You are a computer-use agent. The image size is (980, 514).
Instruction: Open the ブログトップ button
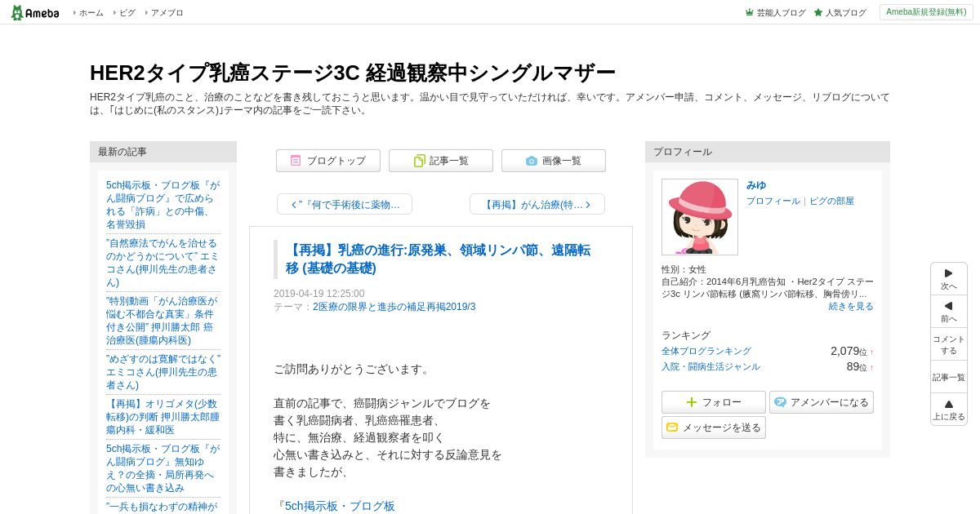point(328,161)
